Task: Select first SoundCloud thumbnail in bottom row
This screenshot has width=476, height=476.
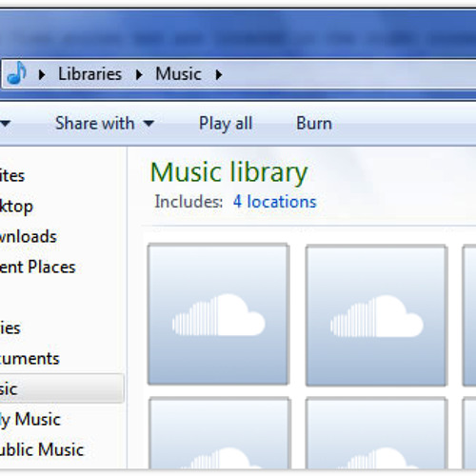Action: [x=220, y=433]
